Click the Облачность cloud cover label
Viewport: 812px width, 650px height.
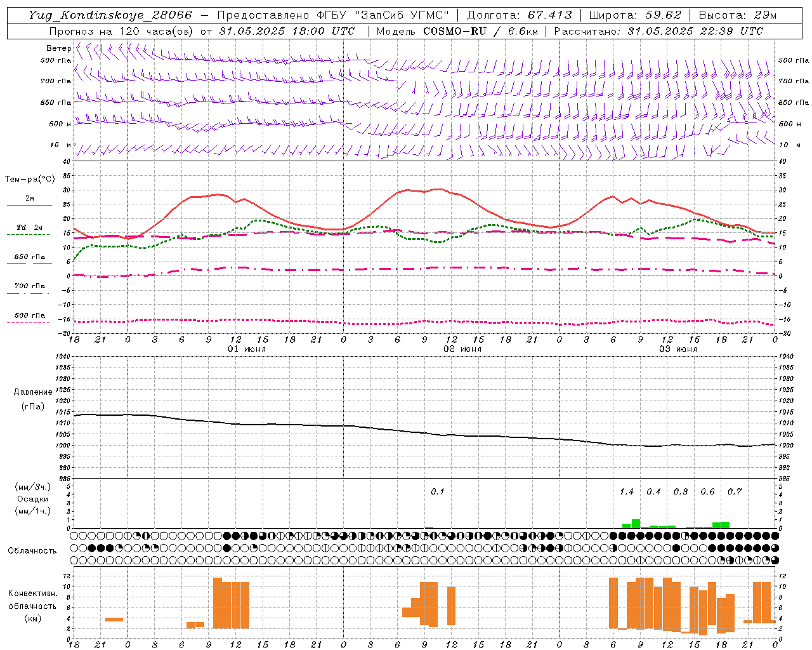tap(32, 550)
